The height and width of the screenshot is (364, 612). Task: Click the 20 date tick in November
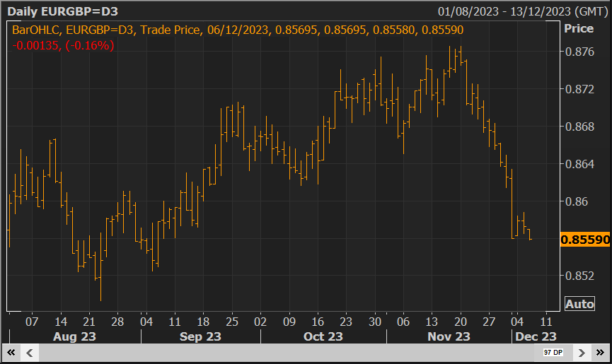(461, 322)
